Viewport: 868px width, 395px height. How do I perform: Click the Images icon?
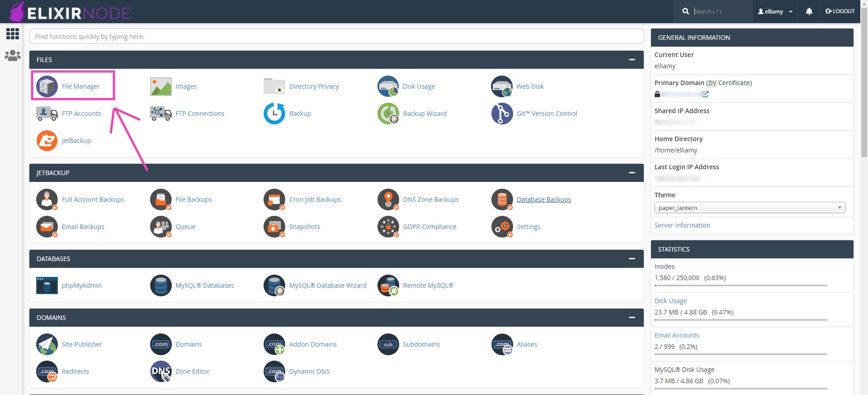click(x=161, y=86)
